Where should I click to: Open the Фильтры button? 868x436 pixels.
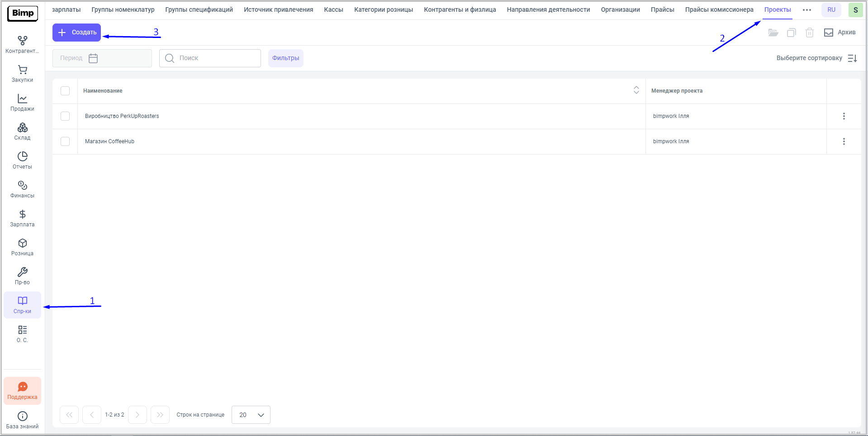(x=285, y=58)
